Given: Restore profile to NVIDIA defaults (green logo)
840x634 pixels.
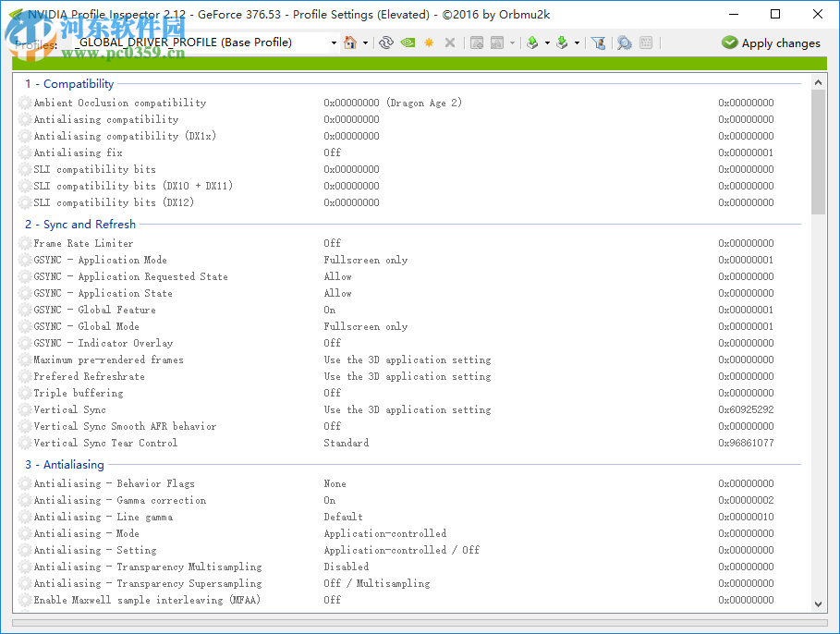Looking at the screenshot, I should pyautogui.click(x=408, y=43).
